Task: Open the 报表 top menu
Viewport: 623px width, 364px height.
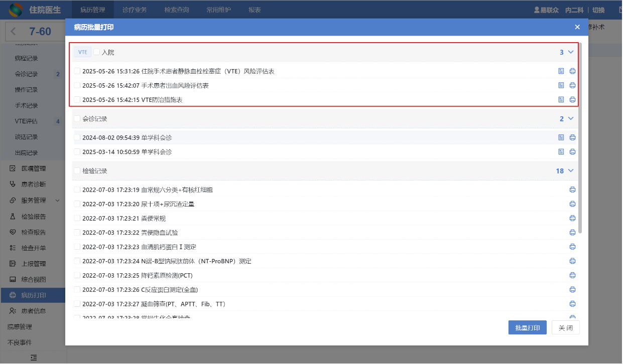Action: point(255,10)
